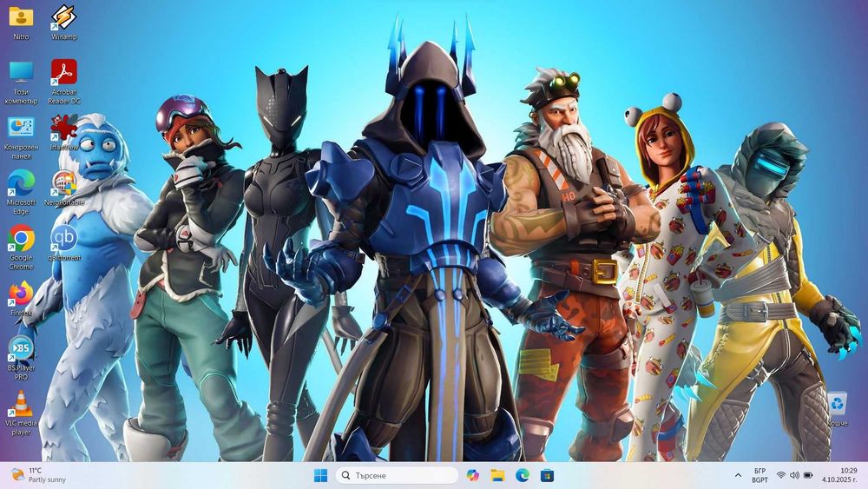
Task: Open File Explorer from the taskbar
Action: click(497, 475)
